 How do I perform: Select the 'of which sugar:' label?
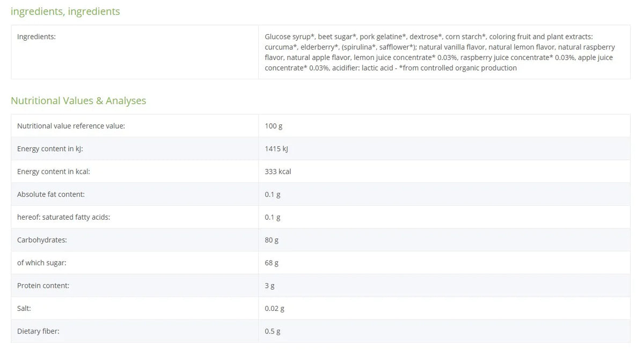42,263
